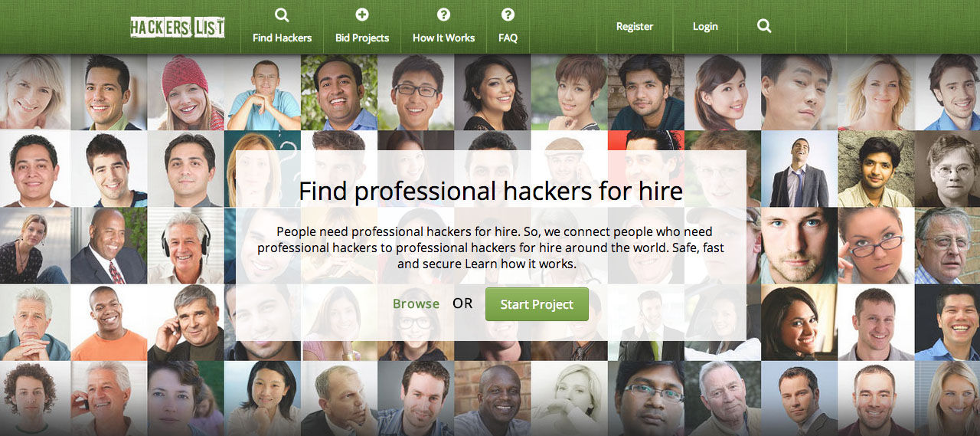This screenshot has width=980, height=436.
Task: Click the Browse link
Action: pos(416,303)
